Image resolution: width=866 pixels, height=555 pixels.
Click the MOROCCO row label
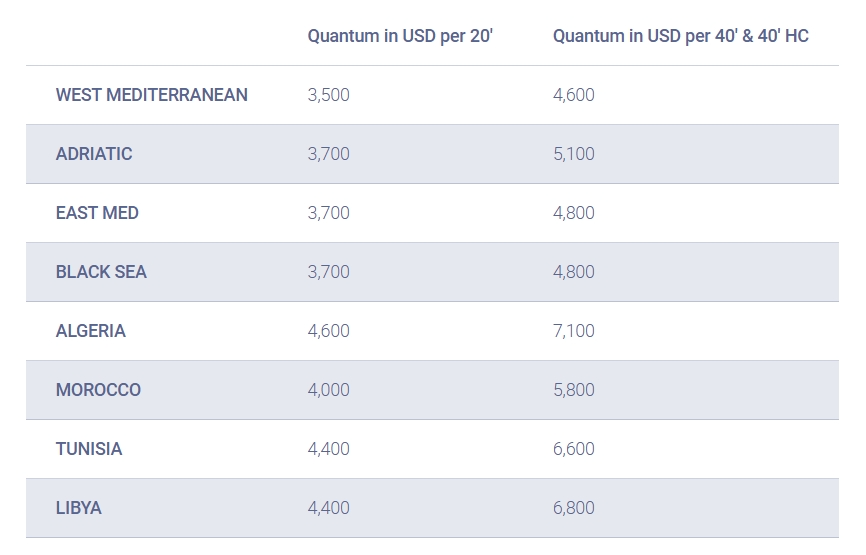coord(98,390)
